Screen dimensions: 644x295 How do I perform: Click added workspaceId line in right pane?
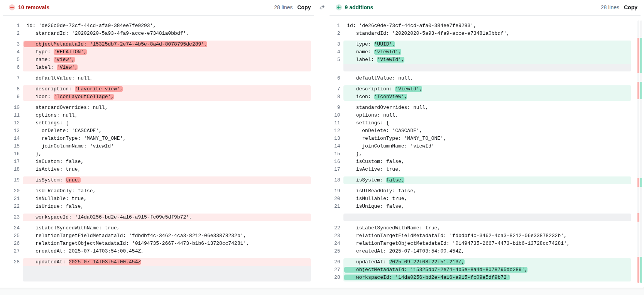[x=433, y=277]
